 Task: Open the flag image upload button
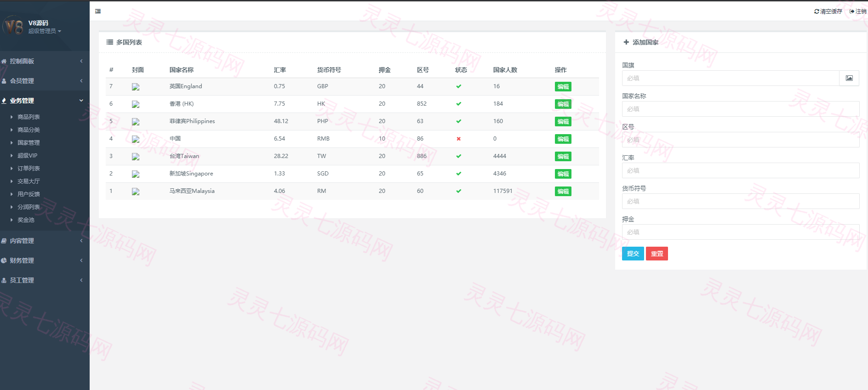[849, 78]
